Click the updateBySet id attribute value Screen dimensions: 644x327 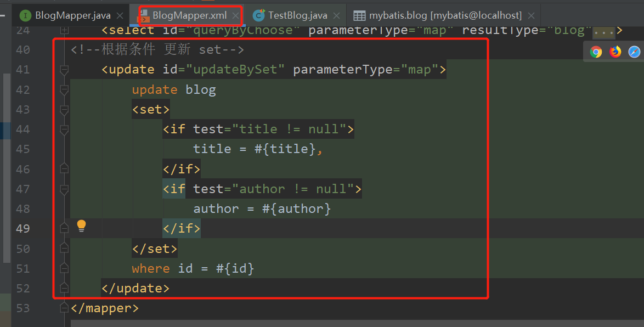tap(235, 70)
